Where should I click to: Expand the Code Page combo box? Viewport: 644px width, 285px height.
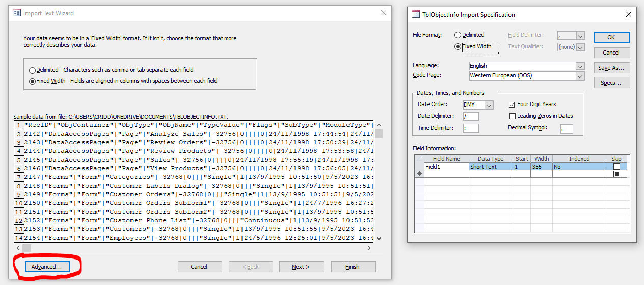pos(579,76)
